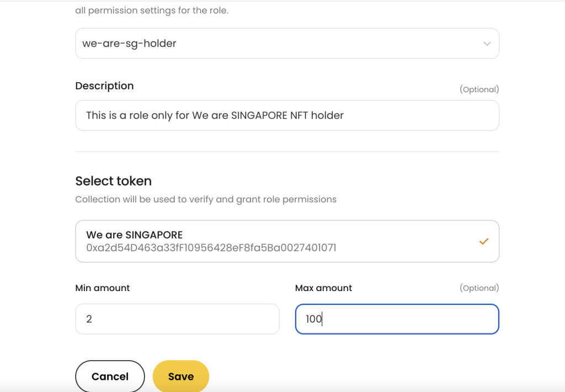
Task: Click the Optional label beside Max amount
Action: click(x=479, y=288)
